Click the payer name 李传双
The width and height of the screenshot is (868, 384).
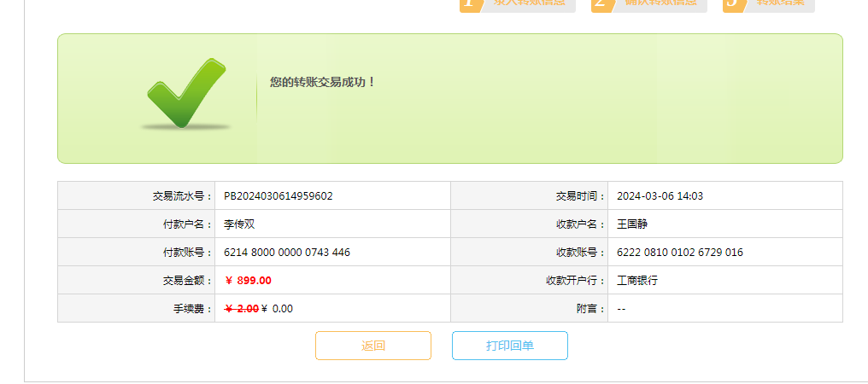pos(240,224)
